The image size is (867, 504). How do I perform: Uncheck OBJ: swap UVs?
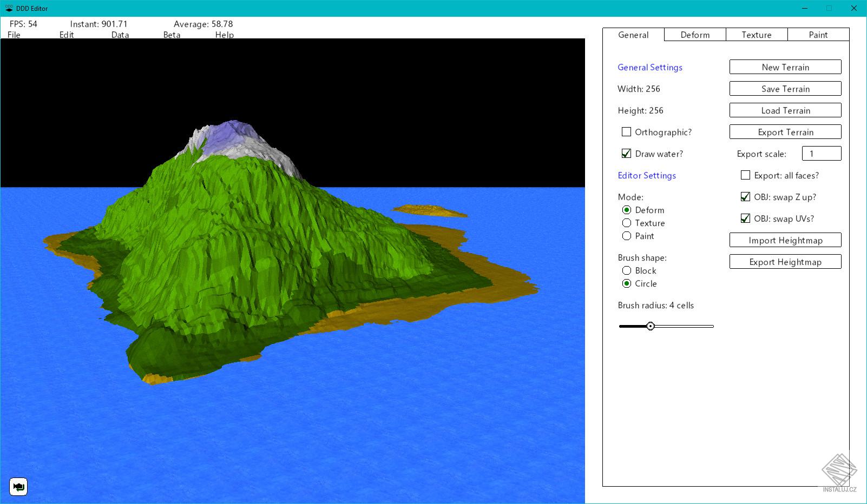coord(745,218)
